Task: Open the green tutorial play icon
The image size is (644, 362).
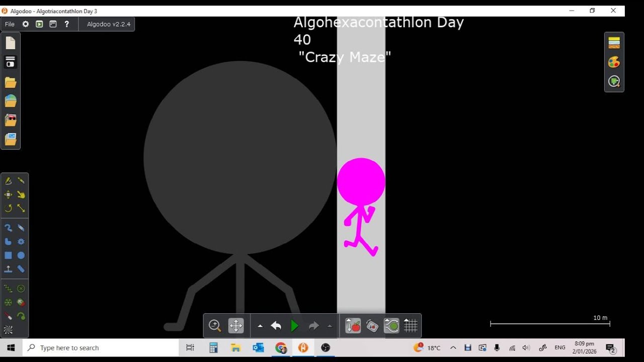Action: tap(39, 24)
